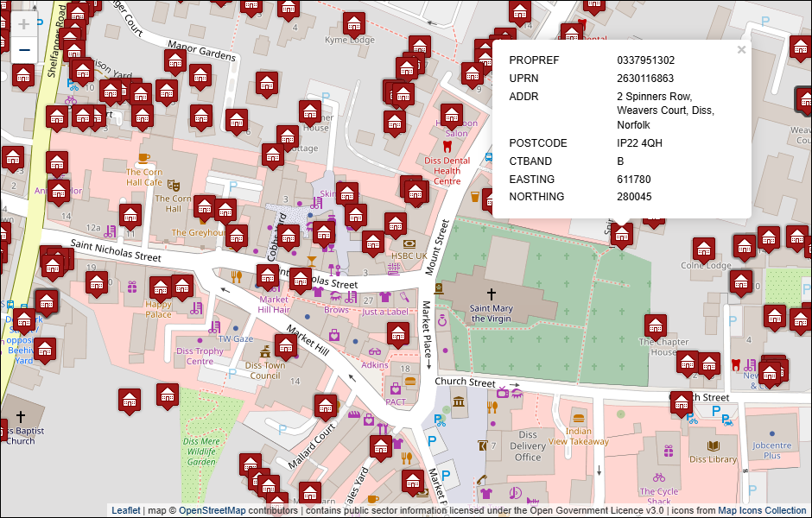The height and width of the screenshot is (518, 812).
Task: Click the house marker under the popup pointer
Action: tap(623, 233)
